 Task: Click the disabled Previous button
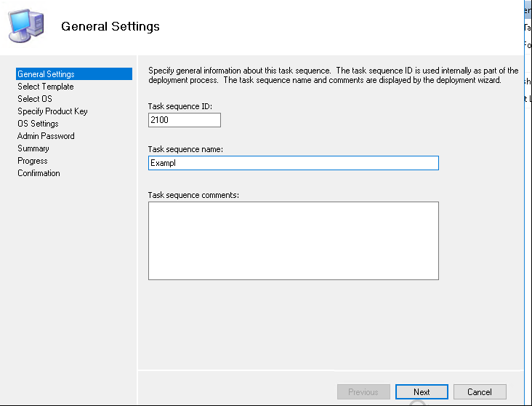coord(363,392)
